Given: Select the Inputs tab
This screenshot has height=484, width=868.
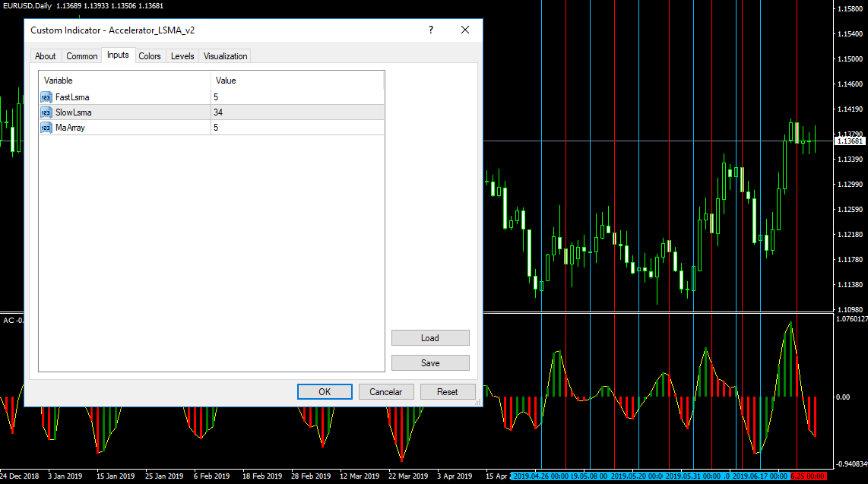Looking at the screenshot, I should [118, 55].
